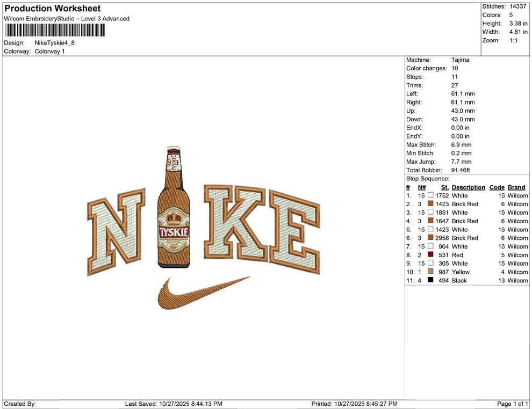This screenshot has width=532, height=409.
Task: Click the Trims value '27'
Action: 455,85
